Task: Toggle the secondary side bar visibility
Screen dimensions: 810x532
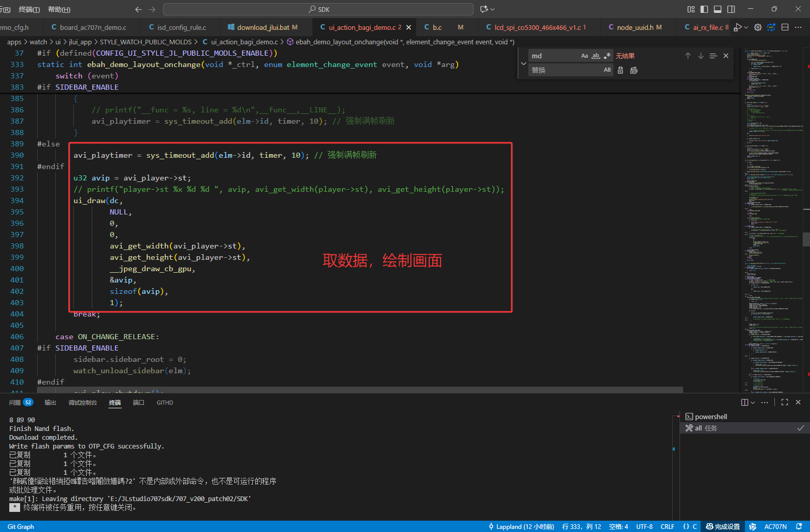Action: pyautogui.click(x=731, y=9)
